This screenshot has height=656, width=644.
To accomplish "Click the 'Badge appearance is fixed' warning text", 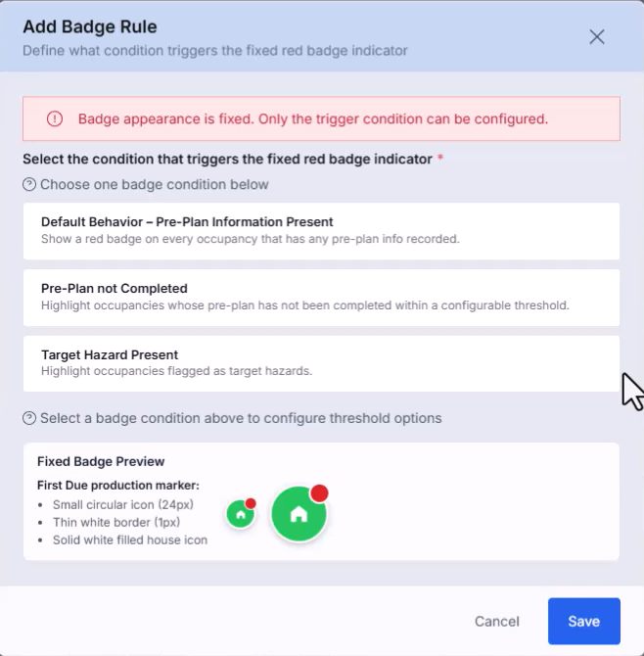I will pos(313,118).
